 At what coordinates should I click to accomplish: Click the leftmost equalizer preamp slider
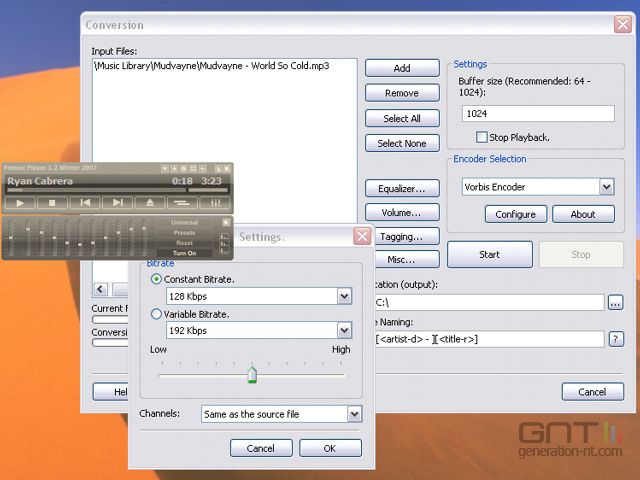(11, 238)
